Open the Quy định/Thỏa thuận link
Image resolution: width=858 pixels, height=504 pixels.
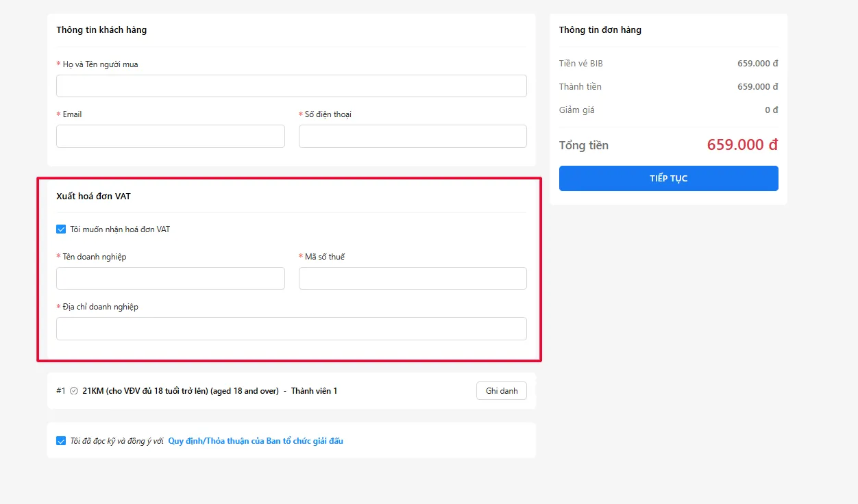pyautogui.click(x=255, y=441)
